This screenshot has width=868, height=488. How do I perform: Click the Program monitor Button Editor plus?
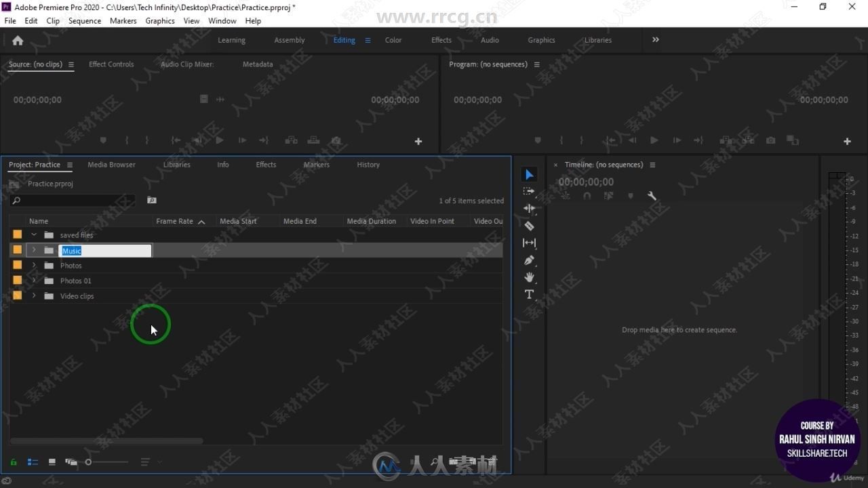(x=847, y=141)
